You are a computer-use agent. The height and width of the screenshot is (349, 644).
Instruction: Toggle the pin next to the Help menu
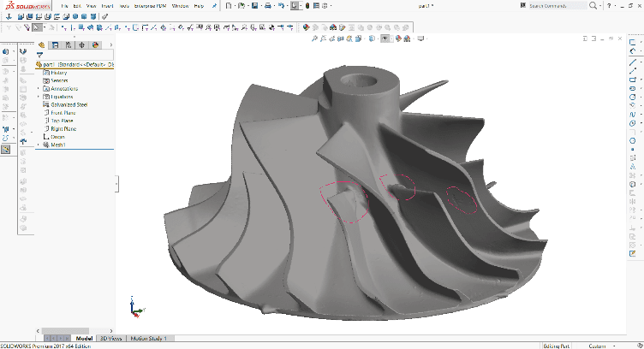click(214, 6)
